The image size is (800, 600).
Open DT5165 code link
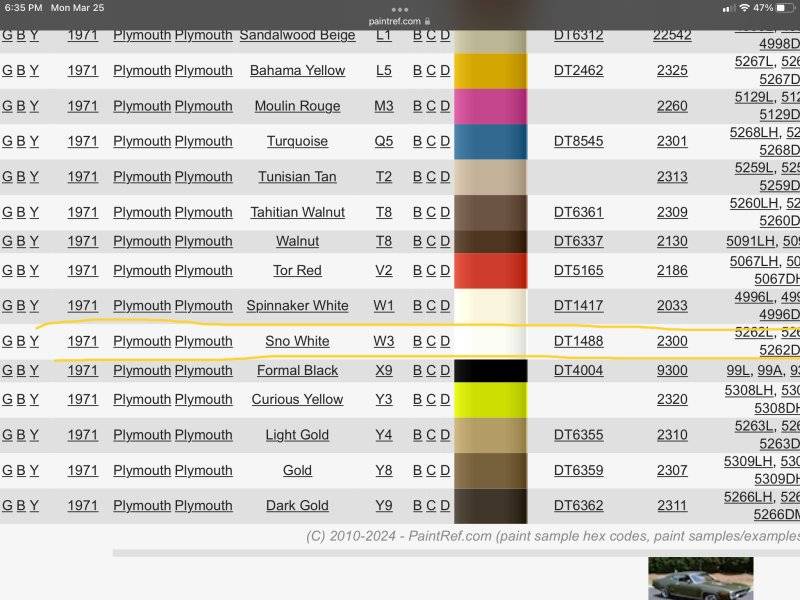click(x=579, y=270)
